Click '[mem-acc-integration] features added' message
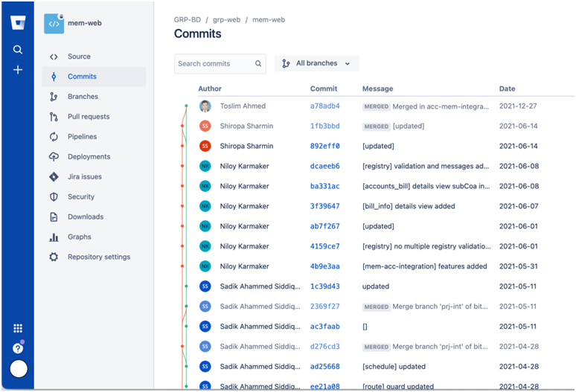Viewport: 576px width, 392px height. tap(425, 266)
